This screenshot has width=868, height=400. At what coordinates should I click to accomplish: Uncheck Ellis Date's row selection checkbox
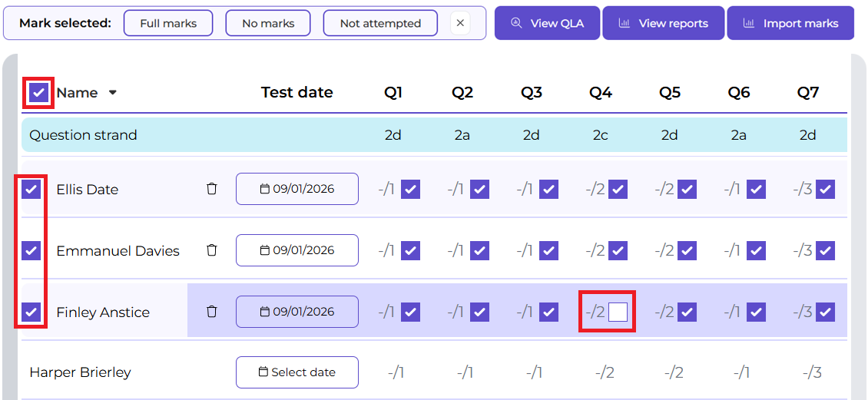(x=31, y=189)
